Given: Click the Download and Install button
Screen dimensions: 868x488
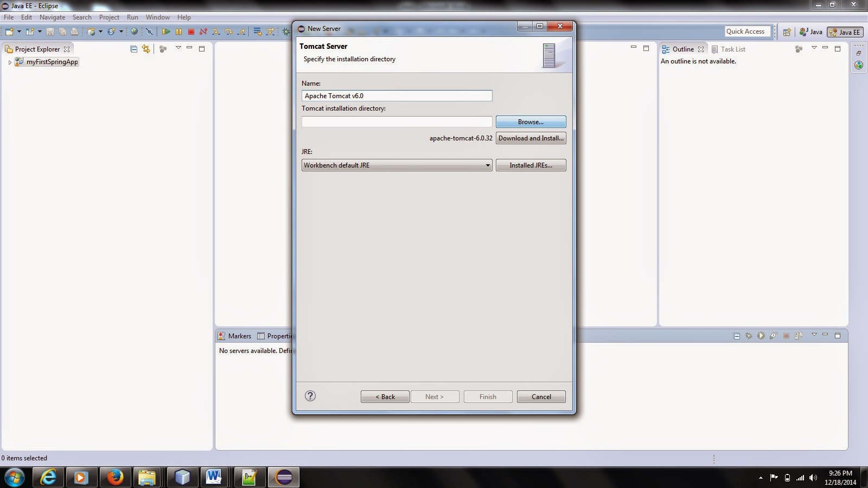Looking at the screenshot, I should point(531,138).
